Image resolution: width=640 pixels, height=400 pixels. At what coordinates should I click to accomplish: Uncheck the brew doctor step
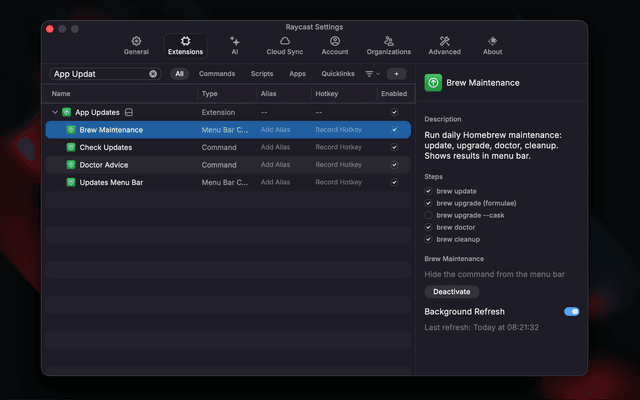pos(428,227)
